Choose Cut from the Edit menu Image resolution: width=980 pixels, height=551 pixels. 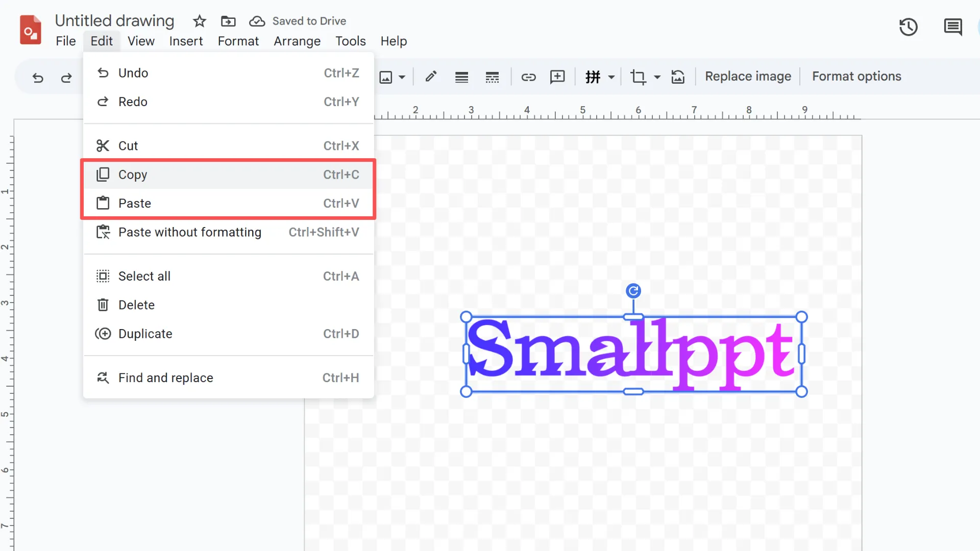[x=228, y=146]
